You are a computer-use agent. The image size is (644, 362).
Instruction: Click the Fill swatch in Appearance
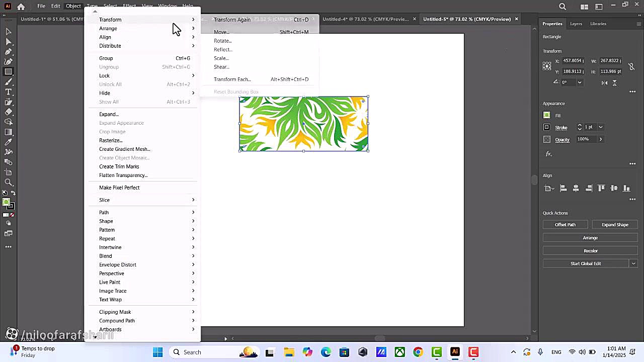(547, 115)
